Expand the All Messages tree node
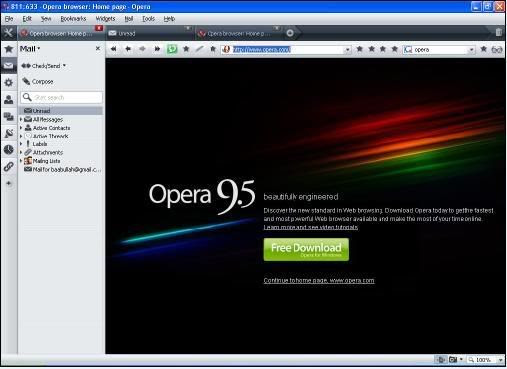The width and height of the screenshot is (507, 369). tap(21, 119)
